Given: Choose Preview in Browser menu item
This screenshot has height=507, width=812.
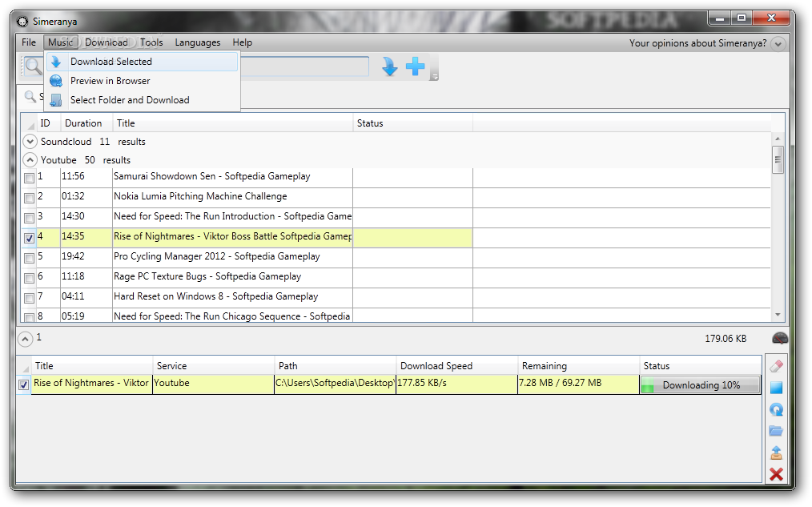Looking at the screenshot, I should [x=142, y=81].
